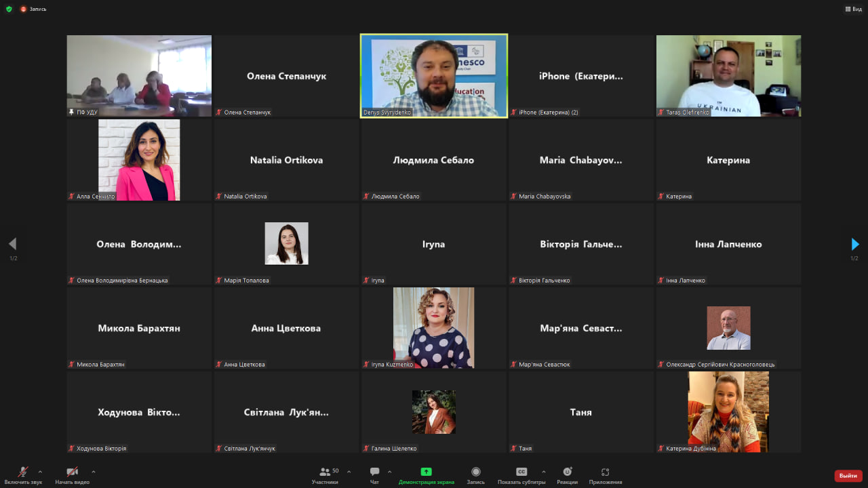Start camera with Начать видео
The height and width of the screenshot is (488, 868).
[x=72, y=475]
